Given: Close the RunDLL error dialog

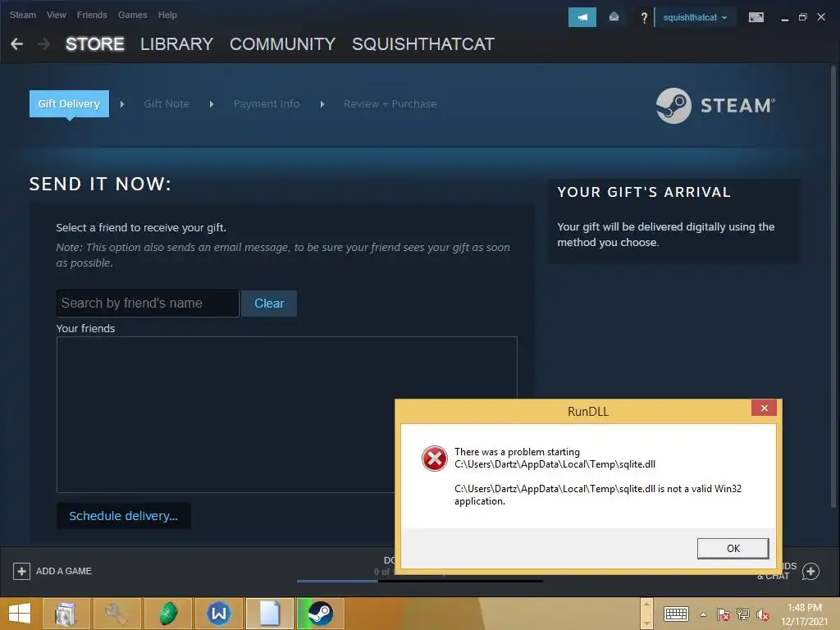Looking at the screenshot, I should pyautogui.click(x=765, y=409).
